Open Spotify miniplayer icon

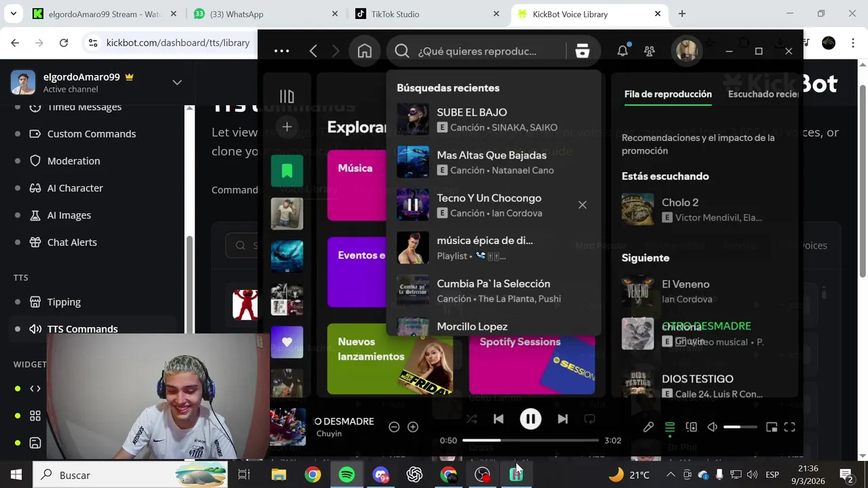(772, 427)
